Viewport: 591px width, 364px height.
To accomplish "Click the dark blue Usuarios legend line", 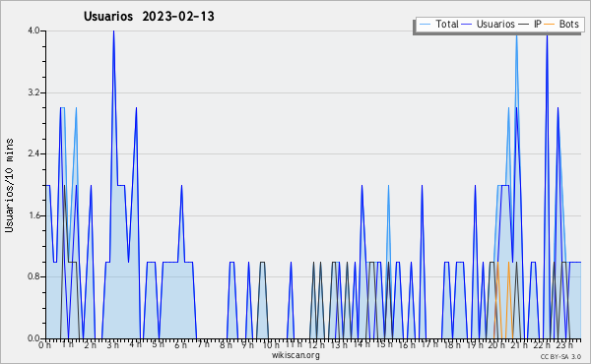I will [467, 25].
